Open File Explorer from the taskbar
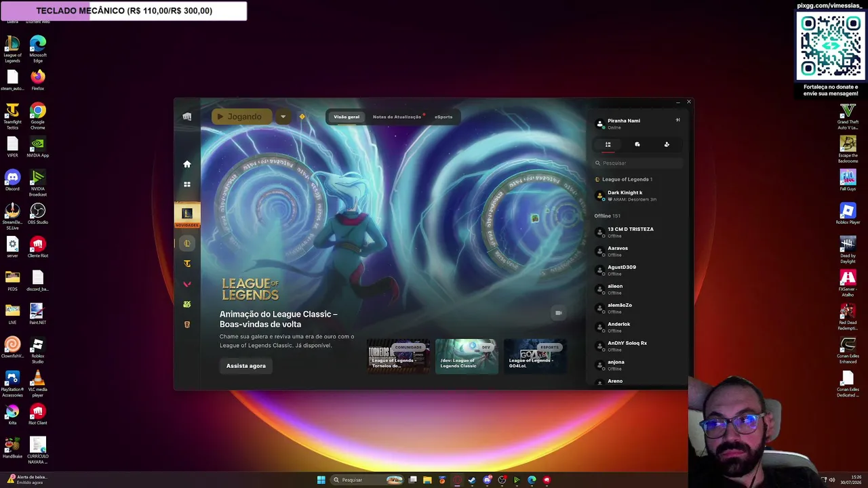 pyautogui.click(x=427, y=480)
